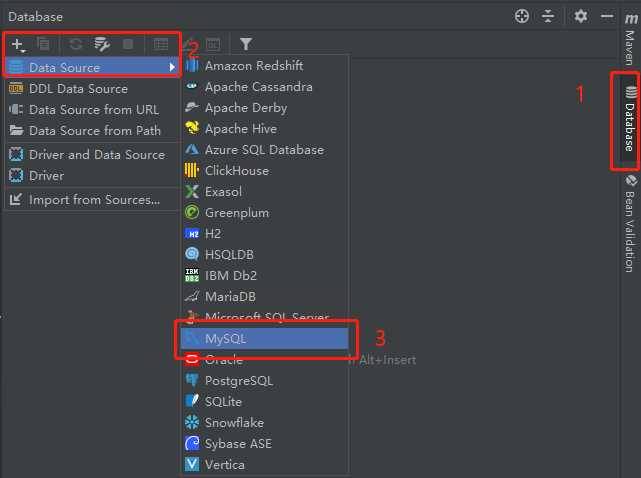Image resolution: width=641 pixels, height=478 pixels.
Task: Select DDL Data Source menu entry
Action: click(x=78, y=89)
